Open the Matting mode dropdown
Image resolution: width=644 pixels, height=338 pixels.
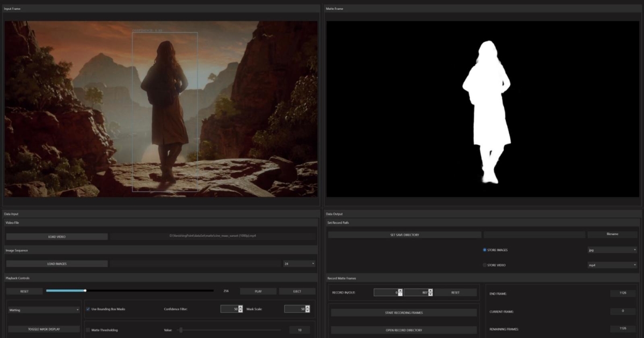click(44, 310)
